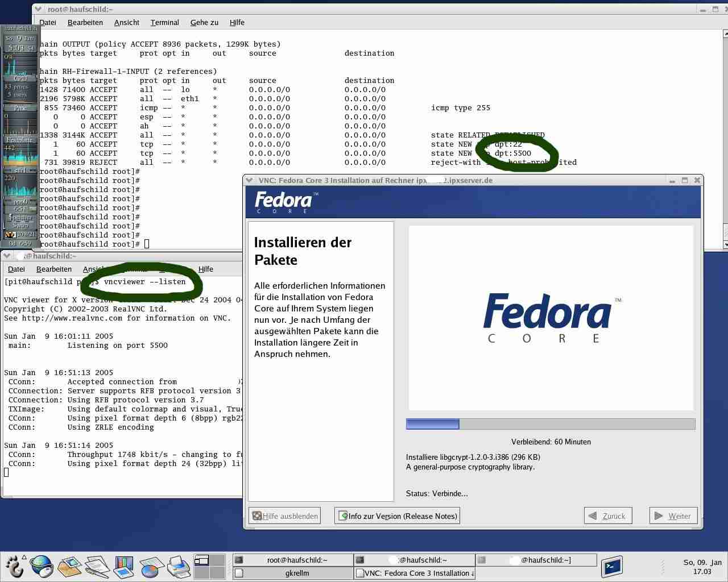The image size is (728, 582).
Task: Click root terminal scrollbar down arrow
Action: (726, 244)
